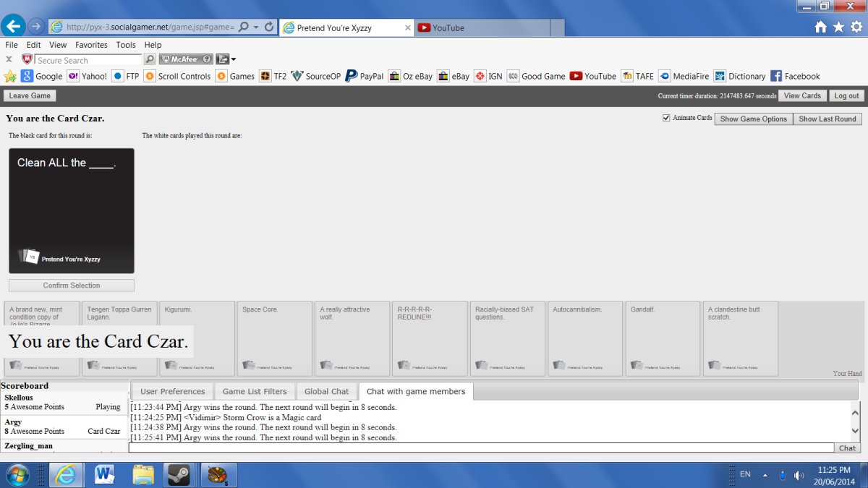Open the File menu
The image size is (868, 488).
pos(12,45)
